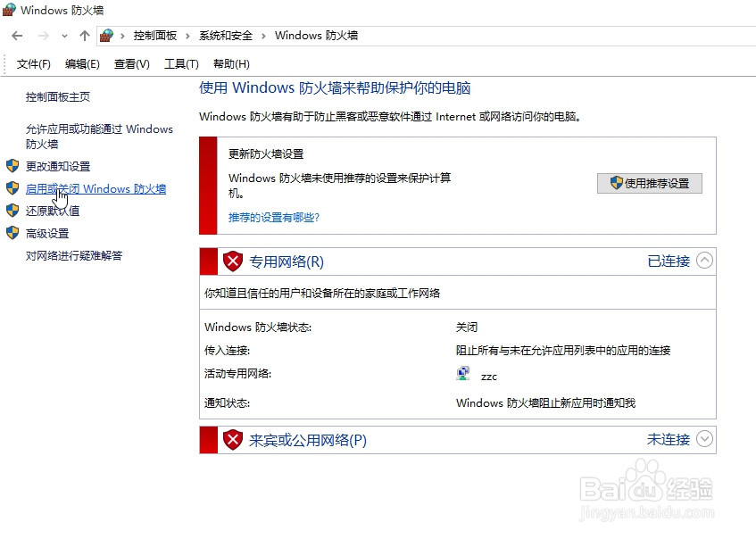Click the network icon next to zzc

coord(463,373)
